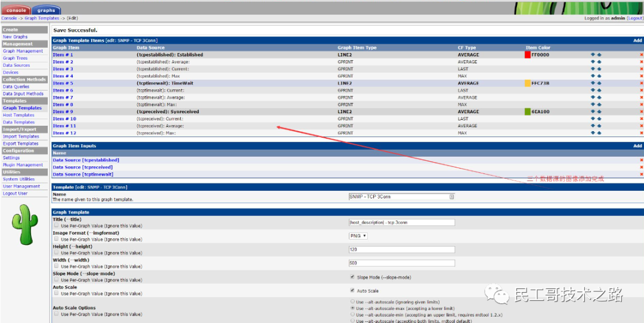Tick Per-Graph Value checkbox under Height

click(x=56, y=253)
